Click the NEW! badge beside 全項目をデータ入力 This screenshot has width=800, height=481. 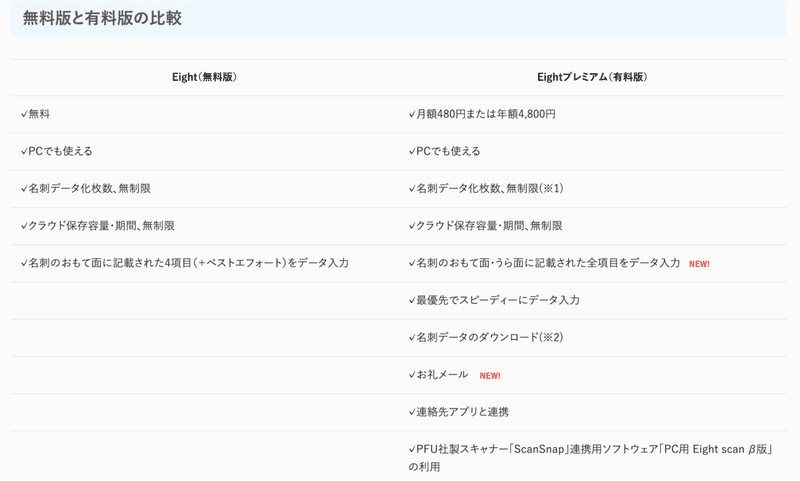coord(699,264)
